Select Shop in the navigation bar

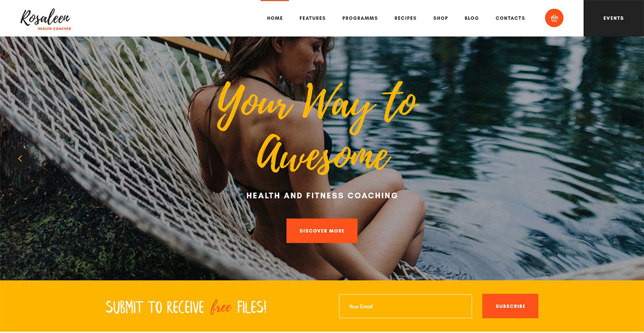(441, 18)
